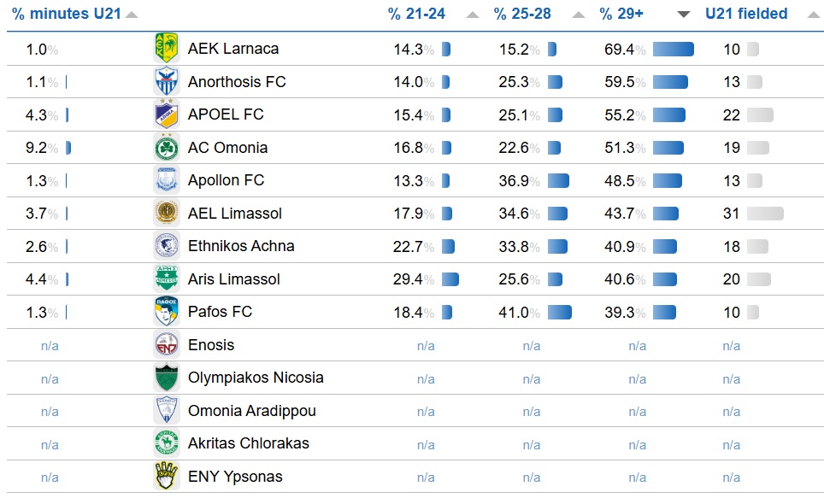Click the AEK Larnaca club crest
824x504 pixels.
click(x=167, y=49)
